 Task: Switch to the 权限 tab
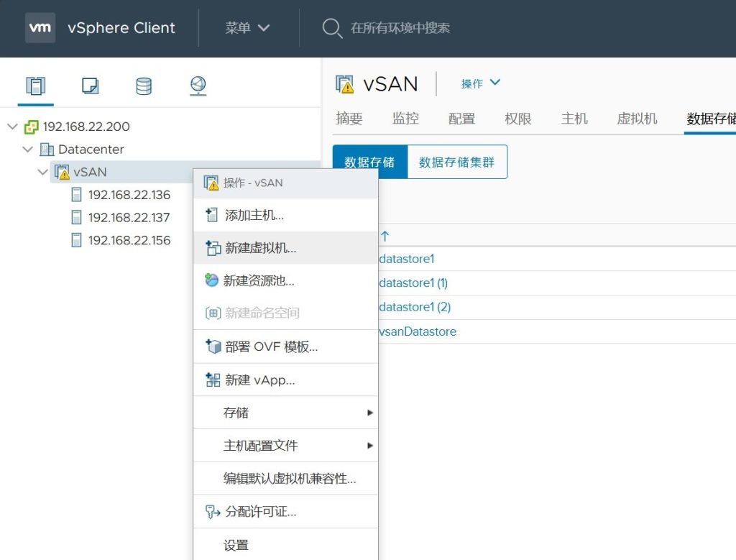click(x=518, y=119)
